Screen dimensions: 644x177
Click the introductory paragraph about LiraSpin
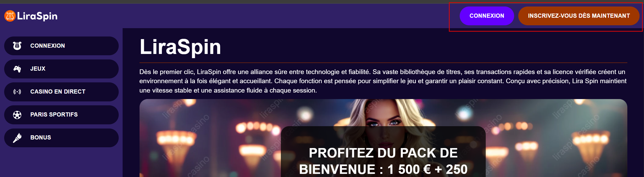tap(383, 81)
